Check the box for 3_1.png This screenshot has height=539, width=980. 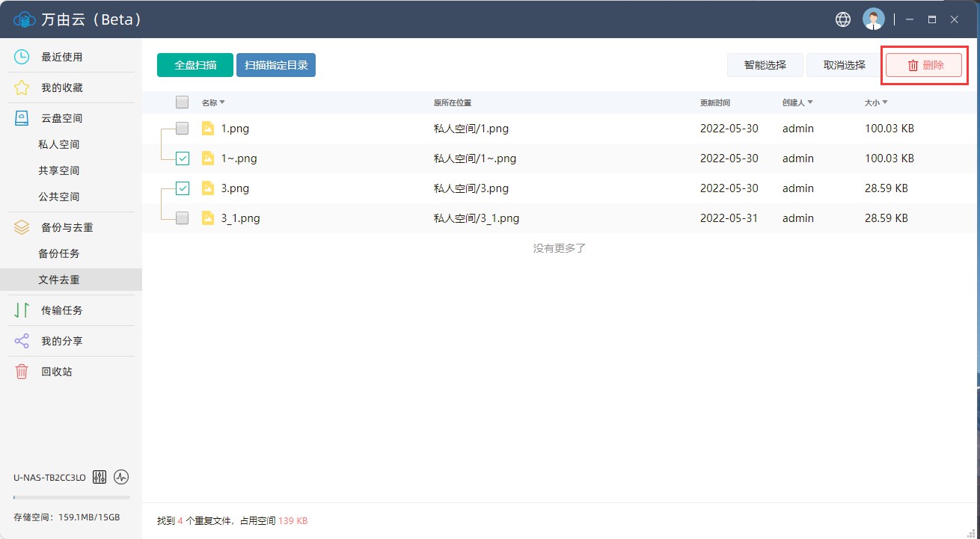[x=183, y=218]
